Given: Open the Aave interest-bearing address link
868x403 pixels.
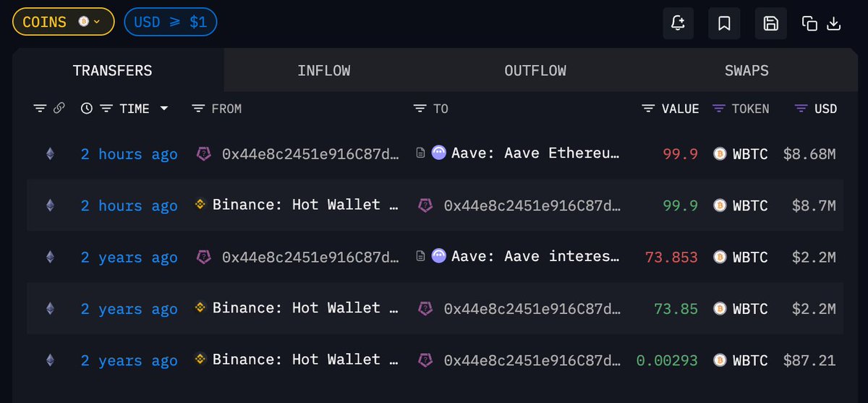Looking at the screenshot, I should pos(535,257).
